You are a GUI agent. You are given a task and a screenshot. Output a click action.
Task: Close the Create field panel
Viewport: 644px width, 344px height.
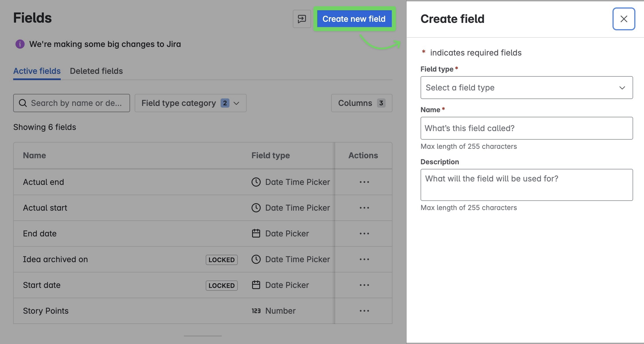[623, 19]
